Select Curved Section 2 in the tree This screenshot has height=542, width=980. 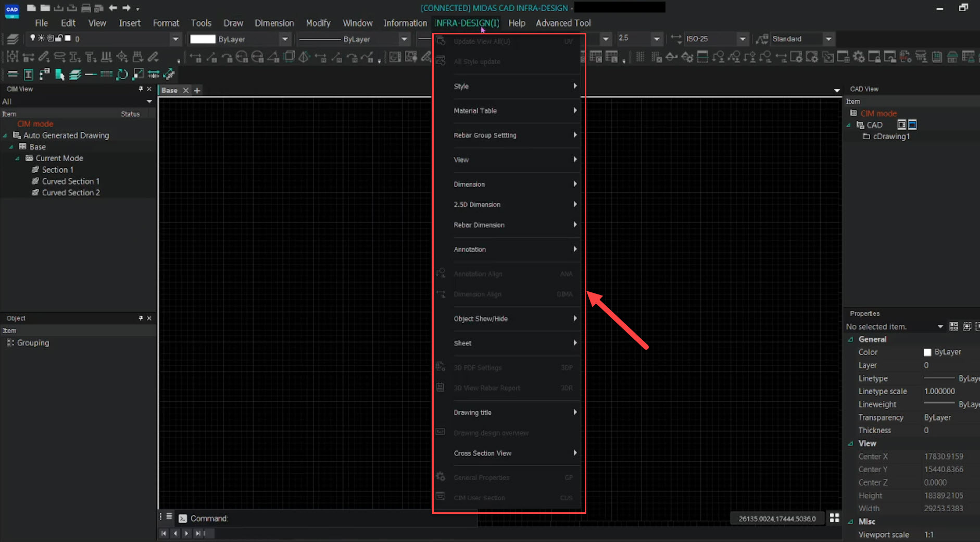pyautogui.click(x=71, y=193)
